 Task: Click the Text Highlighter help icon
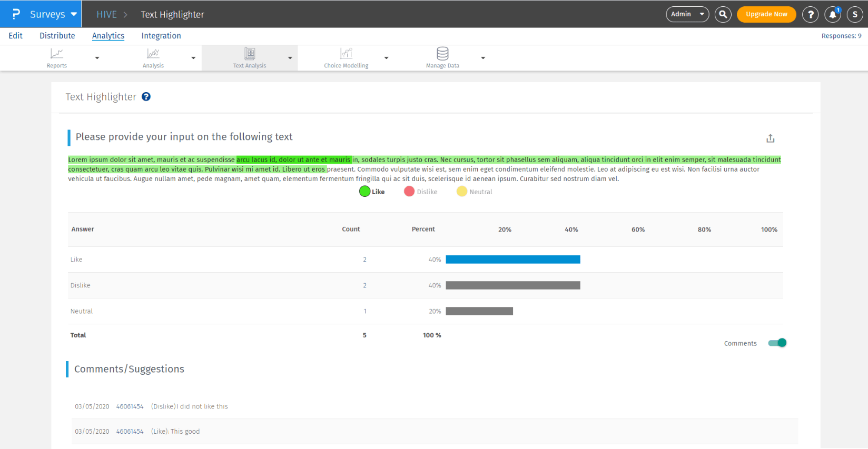click(146, 97)
